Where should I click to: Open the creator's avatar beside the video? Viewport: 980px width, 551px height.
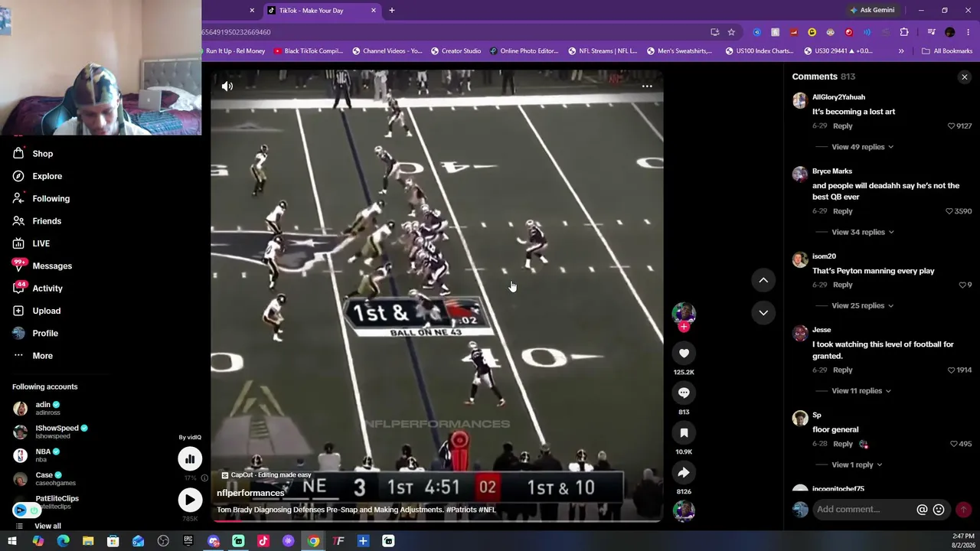(684, 312)
